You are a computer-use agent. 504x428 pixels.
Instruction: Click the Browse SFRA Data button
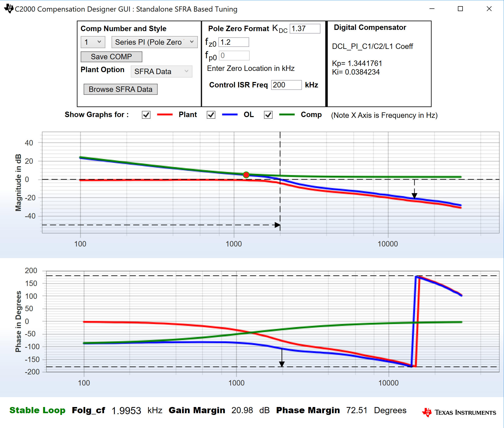(x=120, y=89)
